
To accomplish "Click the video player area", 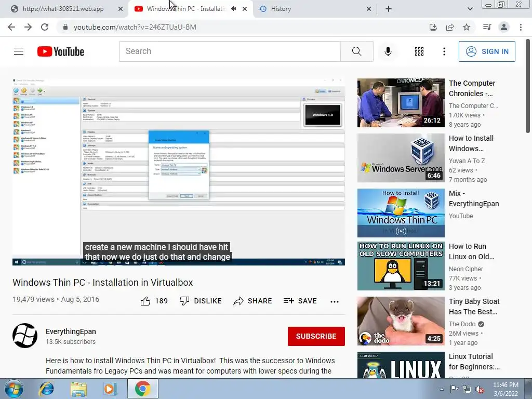I will 179,171.
